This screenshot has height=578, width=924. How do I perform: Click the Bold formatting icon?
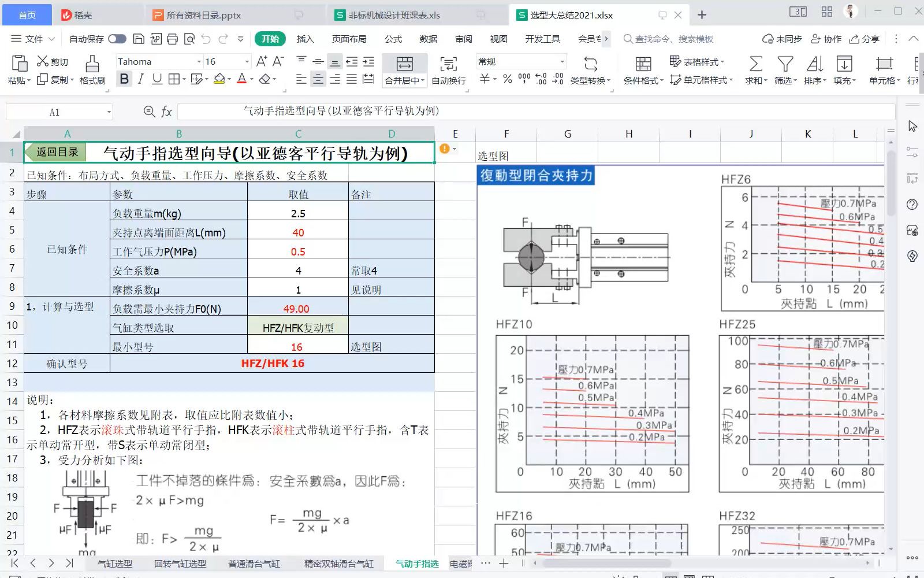tap(124, 79)
